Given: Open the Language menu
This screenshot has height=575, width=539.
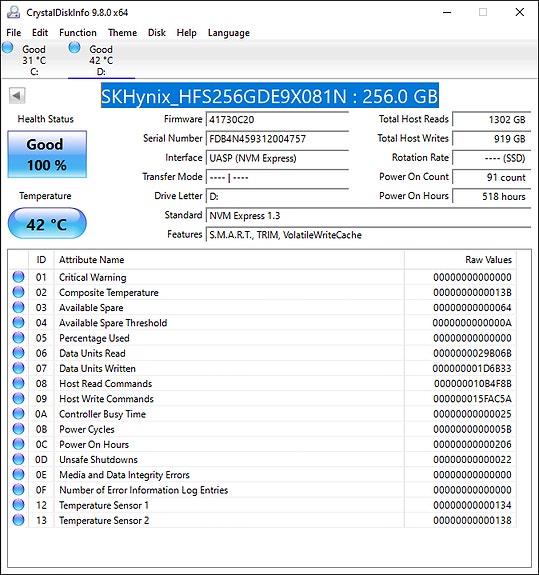Looking at the screenshot, I should (228, 33).
